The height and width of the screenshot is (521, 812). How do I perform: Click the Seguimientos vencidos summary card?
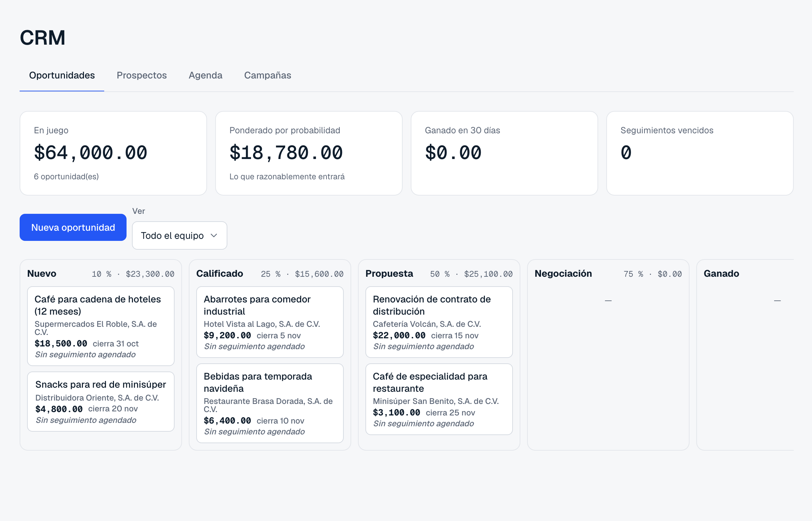[700, 153]
